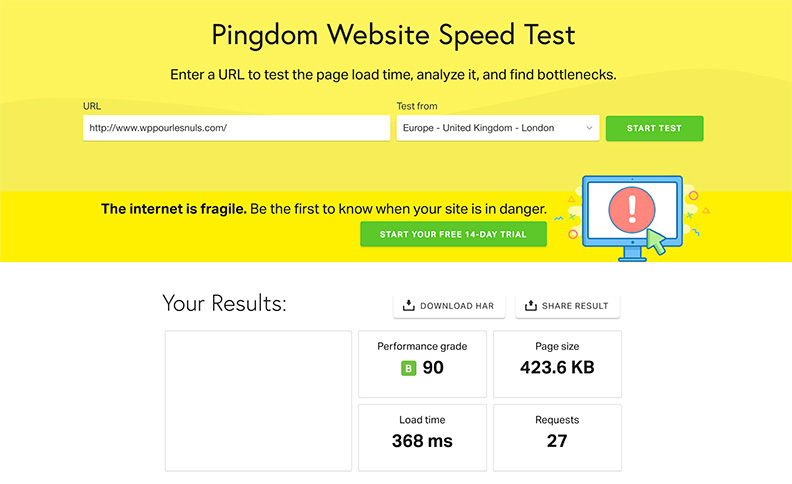Click the share icon beside SHARE RESULT
This screenshot has width=792, height=484.
pyautogui.click(x=530, y=306)
